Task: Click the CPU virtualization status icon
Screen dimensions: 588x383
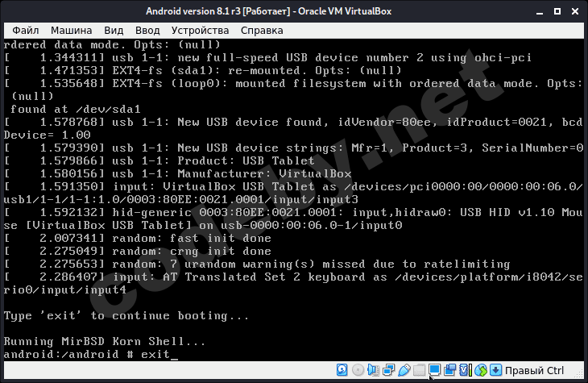Action: click(465, 370)
